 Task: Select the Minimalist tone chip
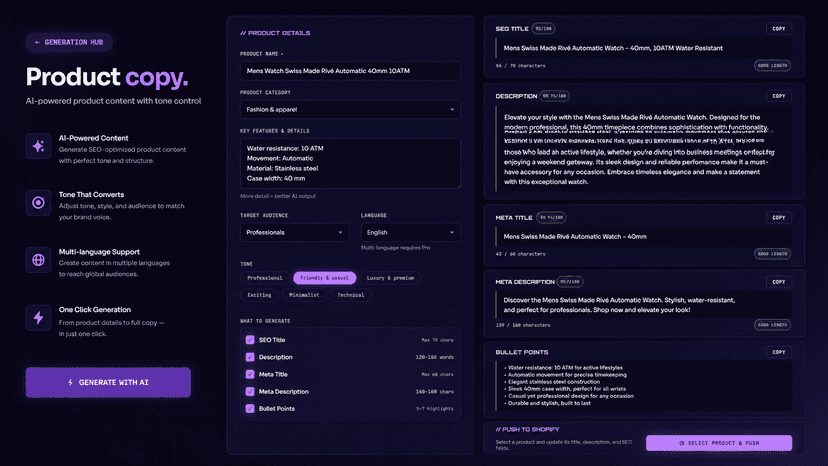(304, 295)
